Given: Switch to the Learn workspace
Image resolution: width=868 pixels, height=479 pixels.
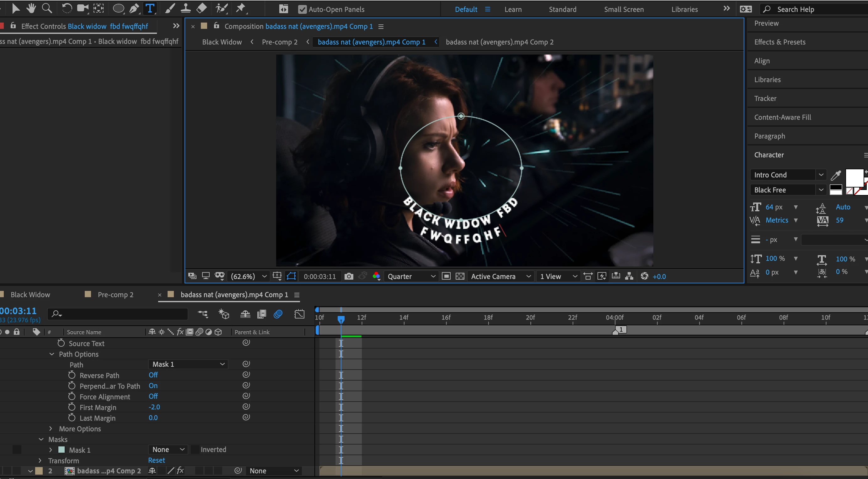Looking at the screenshot, I should 513,9.
